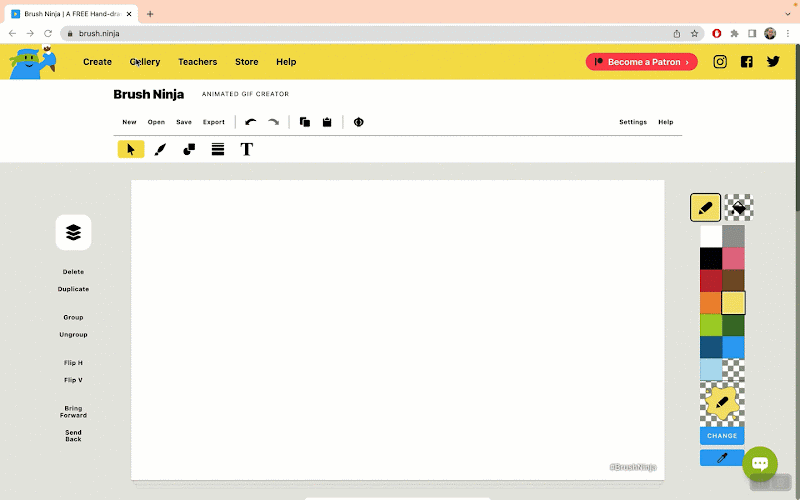
Task: Activate the eyedropper color picker
Action: pos(722,458)
